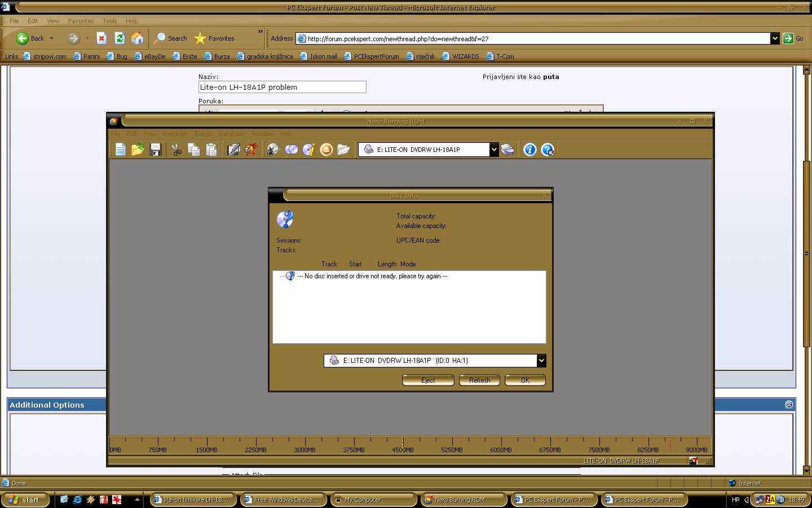Screen dimensions: 812x508
Task: Collapse the Additional Options section
Action: (789, 405)
